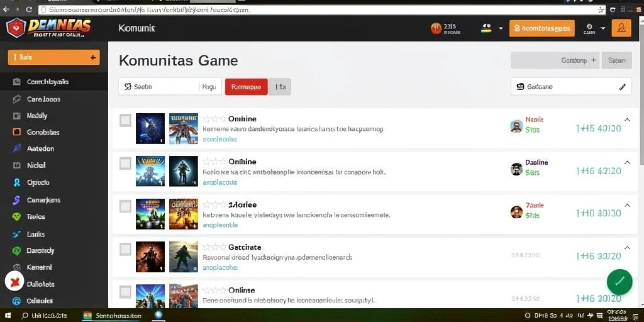Open the orange user profile icon

coord(621,28)
